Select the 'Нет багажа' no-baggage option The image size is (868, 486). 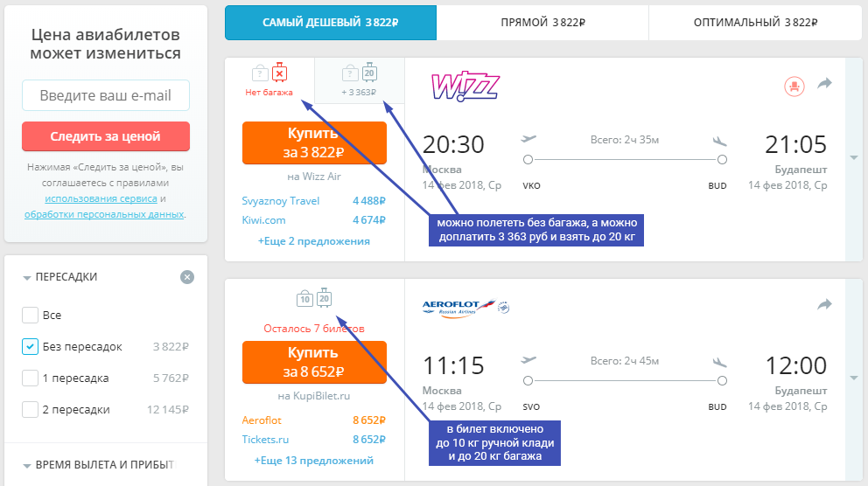pos(269,80)
